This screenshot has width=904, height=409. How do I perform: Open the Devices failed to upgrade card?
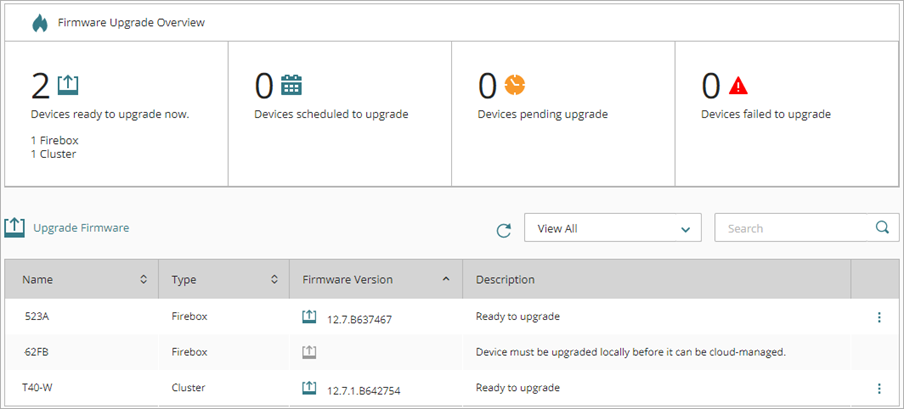click(787, 114)
